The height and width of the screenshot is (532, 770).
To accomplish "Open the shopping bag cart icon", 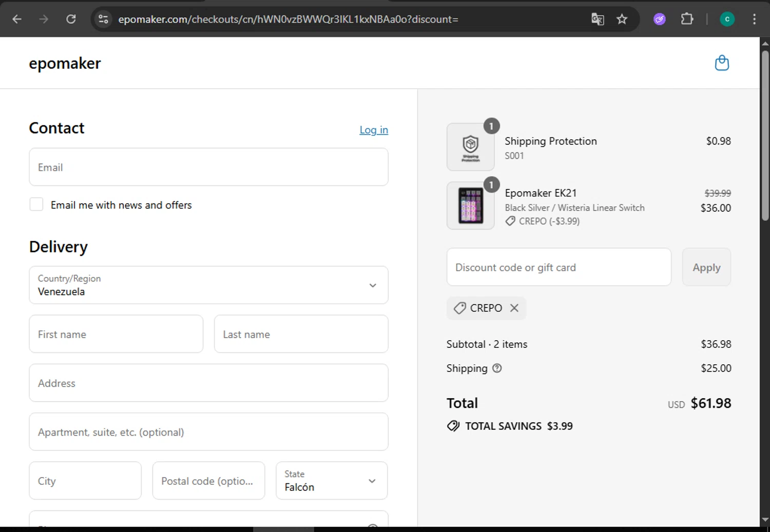I will coord(722,63).
